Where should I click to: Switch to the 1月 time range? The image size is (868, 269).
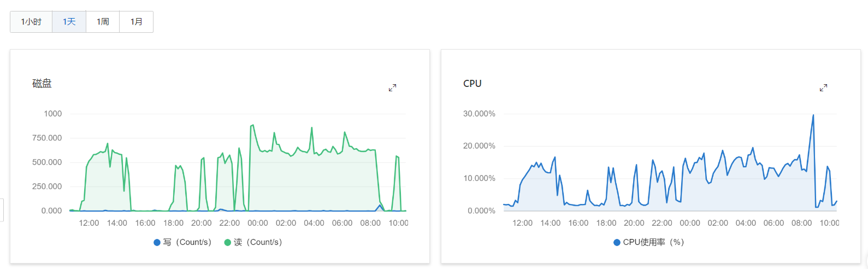(136, 22)
